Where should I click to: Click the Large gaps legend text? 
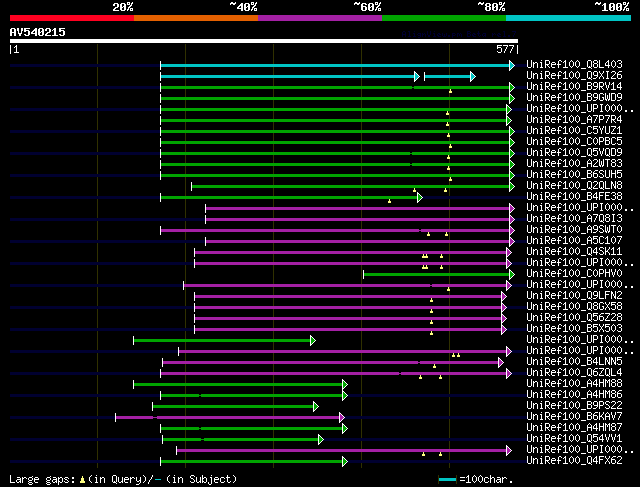(x=123, y=479)
